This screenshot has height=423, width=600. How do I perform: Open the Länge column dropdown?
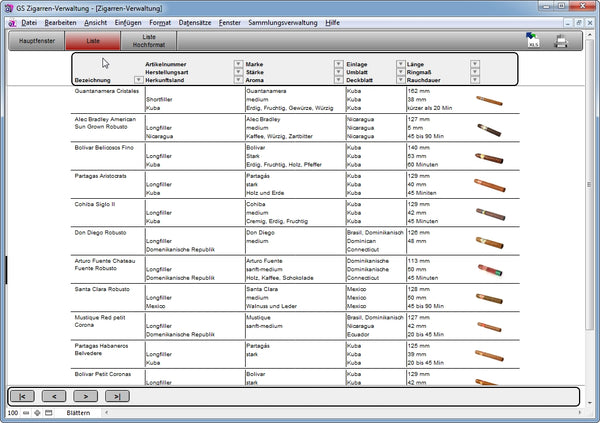(x=474, y=64)
